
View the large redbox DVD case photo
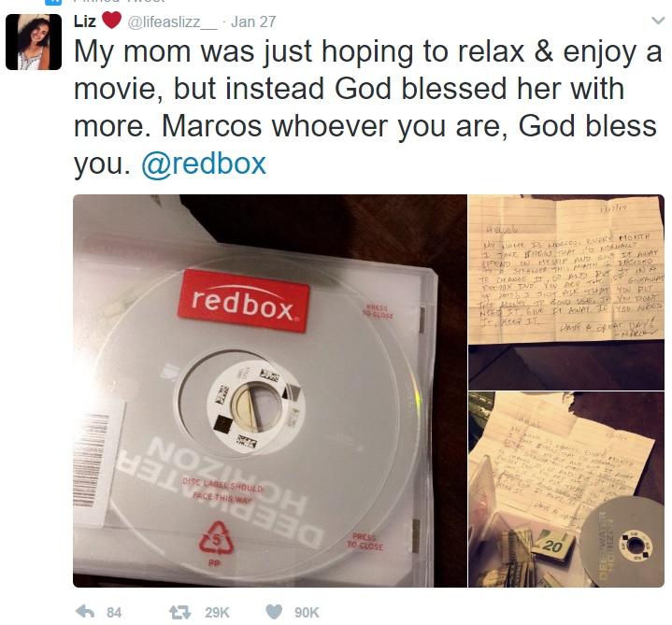click(270, 391)
